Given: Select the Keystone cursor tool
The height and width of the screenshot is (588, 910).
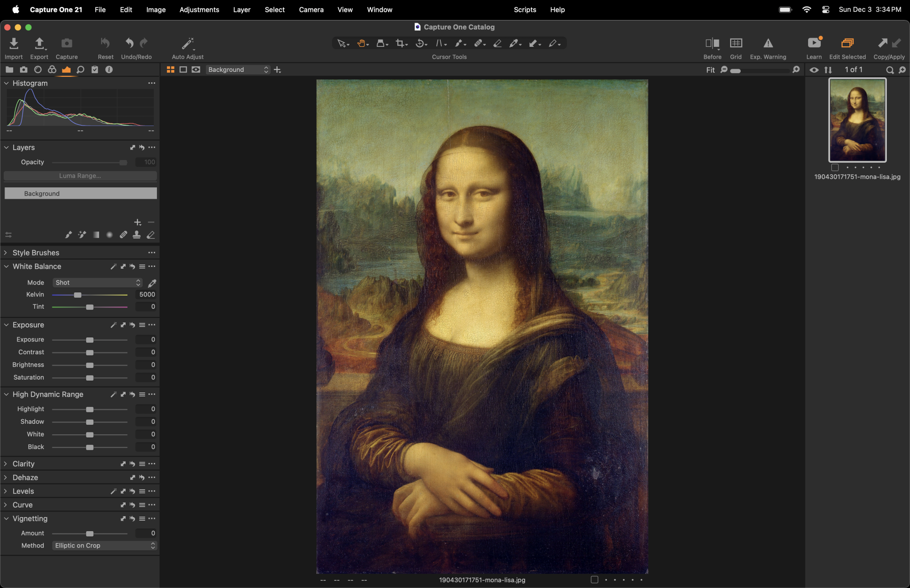Looking at the screenshot, I should pos(439,44).
